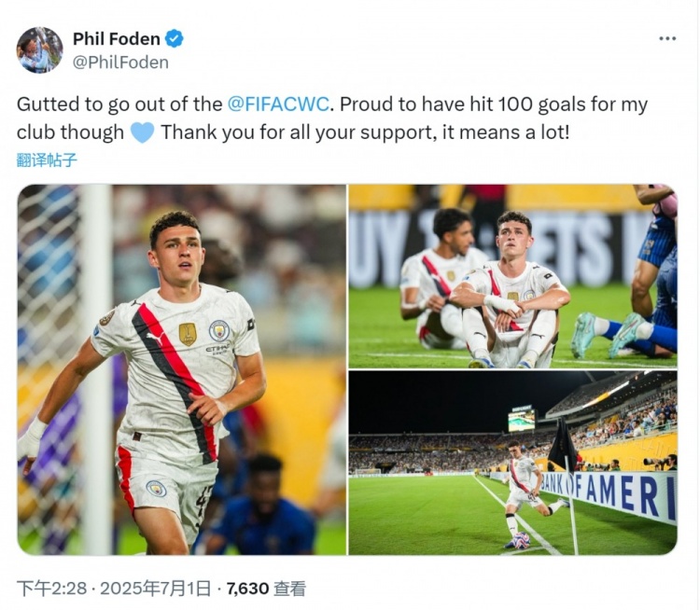This screenshot has width=700, height=610.
Task: Click the 查看 views label
Action: [x=290, y=589]
